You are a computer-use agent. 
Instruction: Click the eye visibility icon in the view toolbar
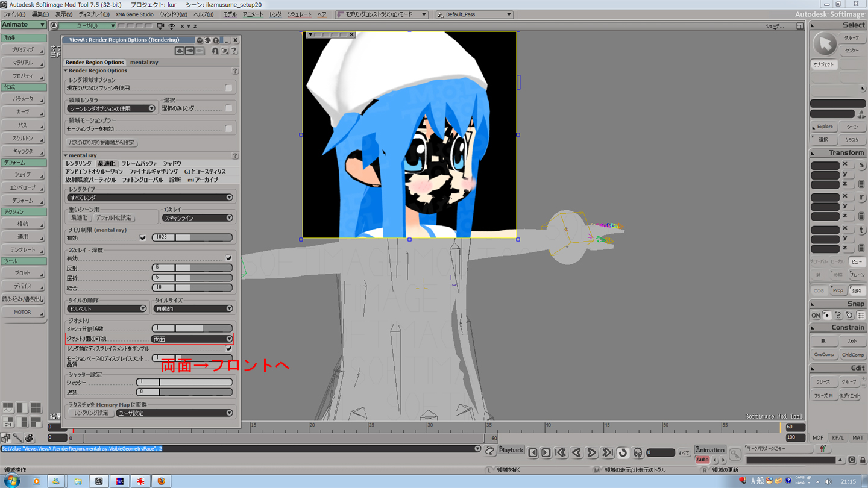(172, 26)
